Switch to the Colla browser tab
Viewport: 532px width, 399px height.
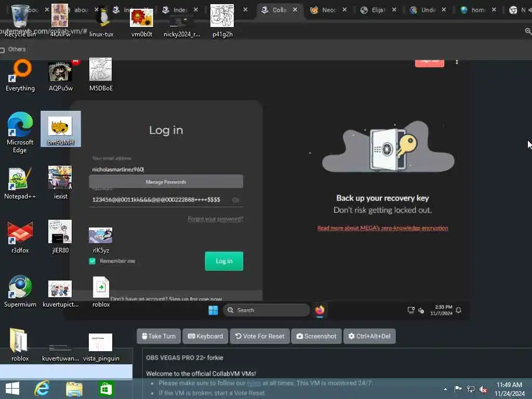pyautogui.click(x=278, y=10)
